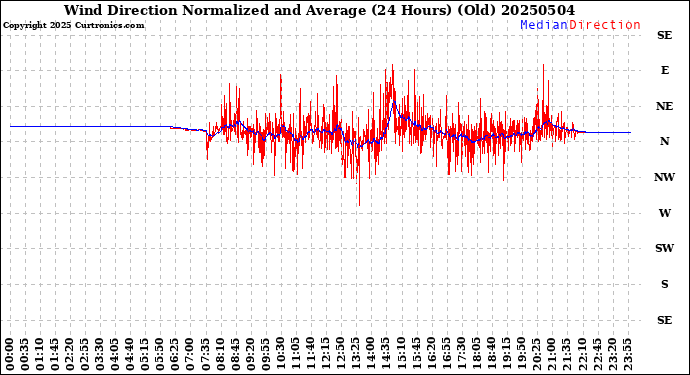
Task: Click the 16:55 time axis label
Action: (x=446, y=354)
